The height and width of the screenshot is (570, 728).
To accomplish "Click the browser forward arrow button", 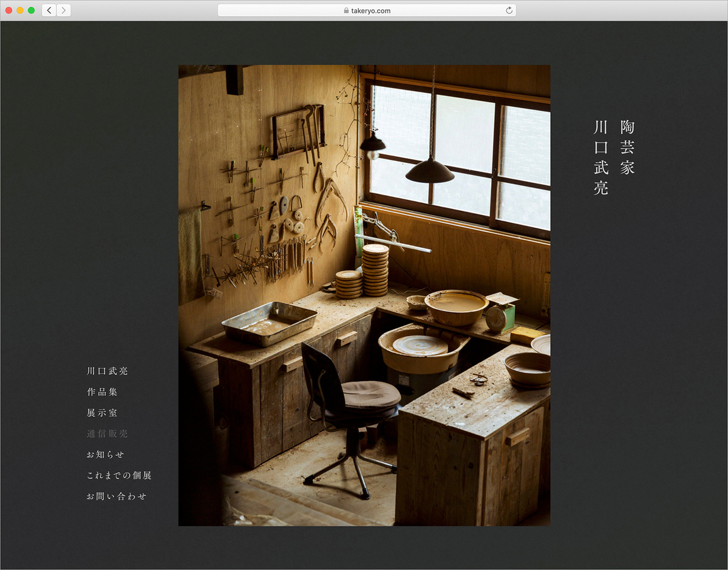I will point(64,10).
